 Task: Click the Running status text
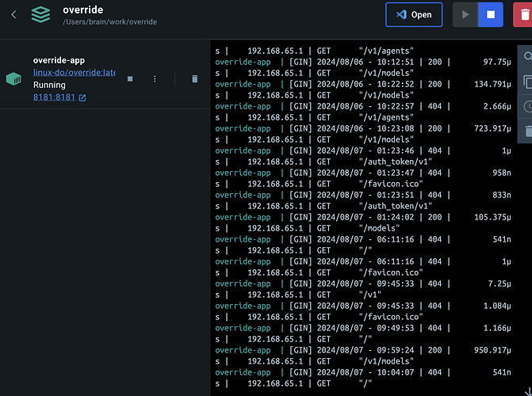coord(49,85)
